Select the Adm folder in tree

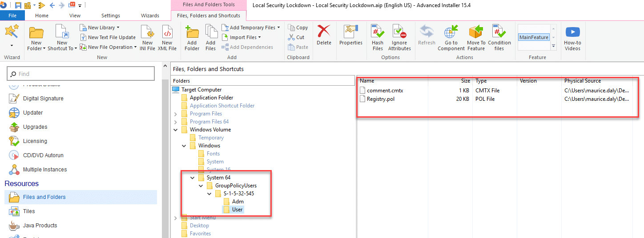[237, 202]
